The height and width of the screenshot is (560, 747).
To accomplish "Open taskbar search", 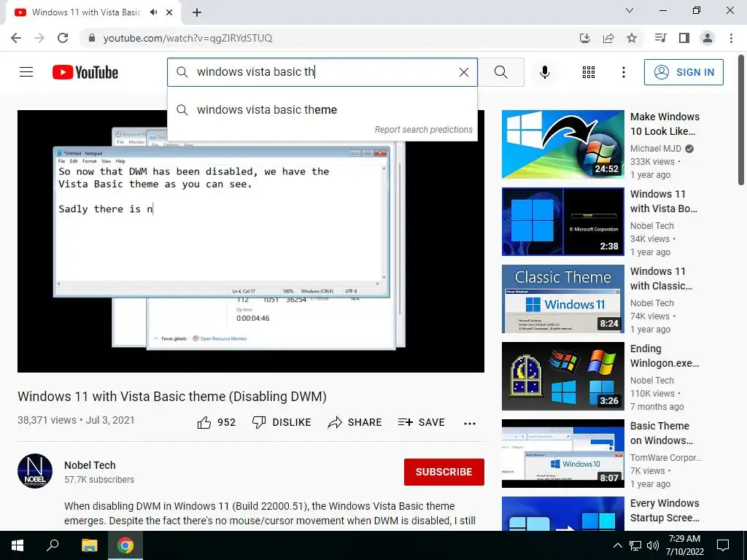I will [x=53, y=545].
